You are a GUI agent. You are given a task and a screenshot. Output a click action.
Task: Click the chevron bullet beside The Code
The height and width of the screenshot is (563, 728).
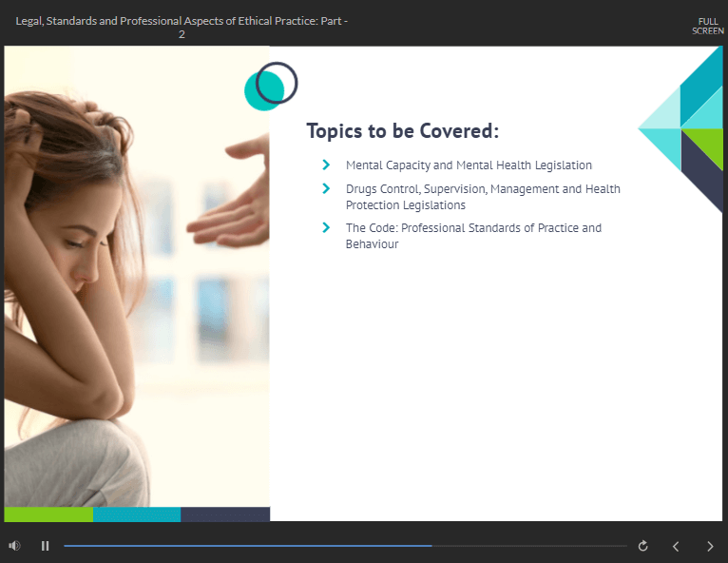click(x=326, y=227)
